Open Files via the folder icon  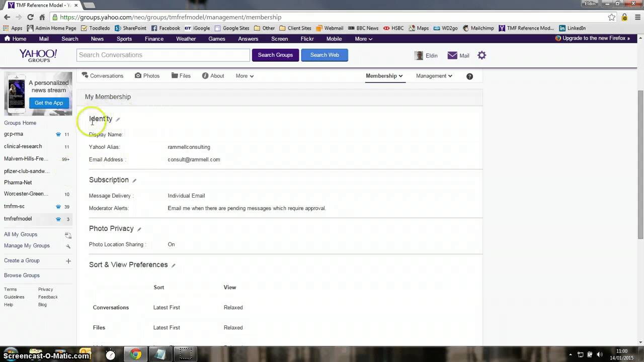(174, 75)
